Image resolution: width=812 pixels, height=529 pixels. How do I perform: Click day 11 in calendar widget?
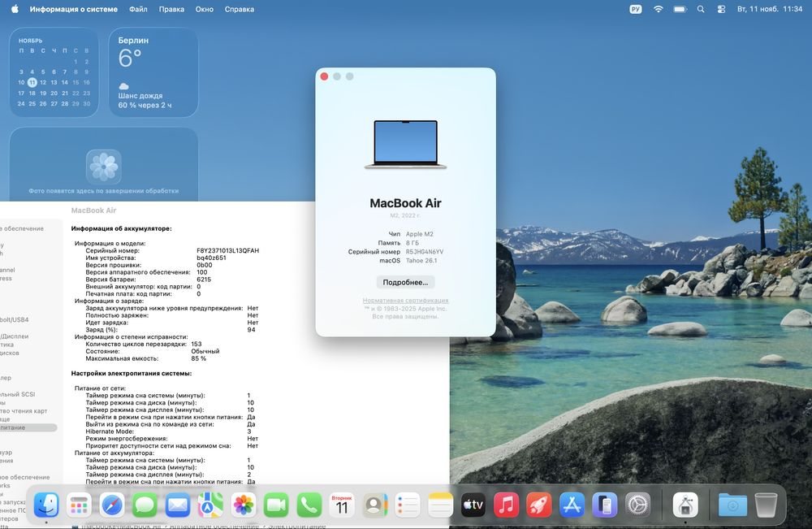point(32,82)
